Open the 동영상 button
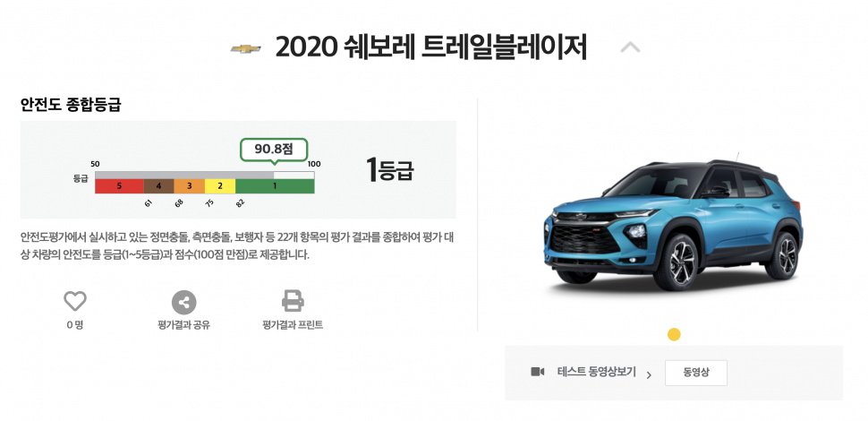The height and width of the screenshot is (421, 868). (696, 373)
